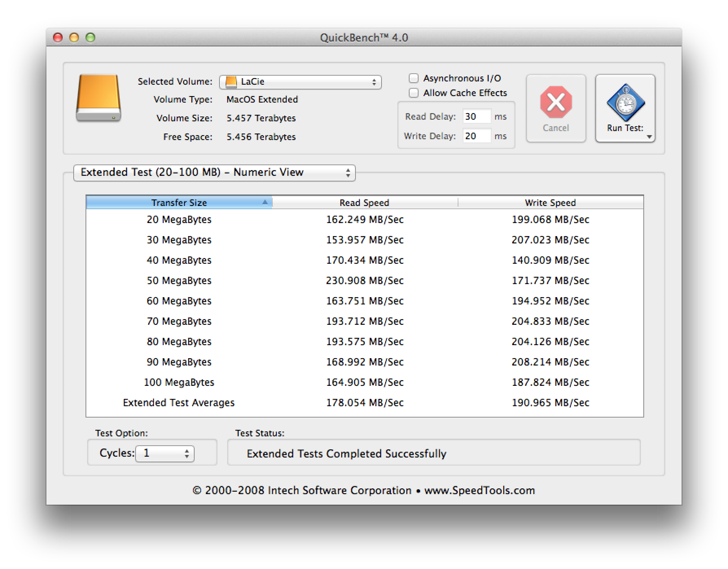728x569 pixels.
Task: Click the Read Delay field
Action: (x=477, y=116)
